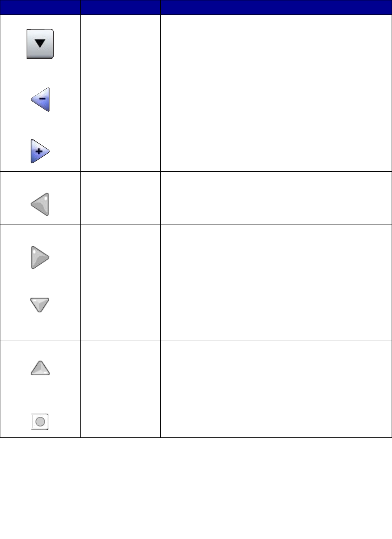Click the wide empty cell in dropdown button row
This screenshot has height=539, width=392.
tap(276, 42)
